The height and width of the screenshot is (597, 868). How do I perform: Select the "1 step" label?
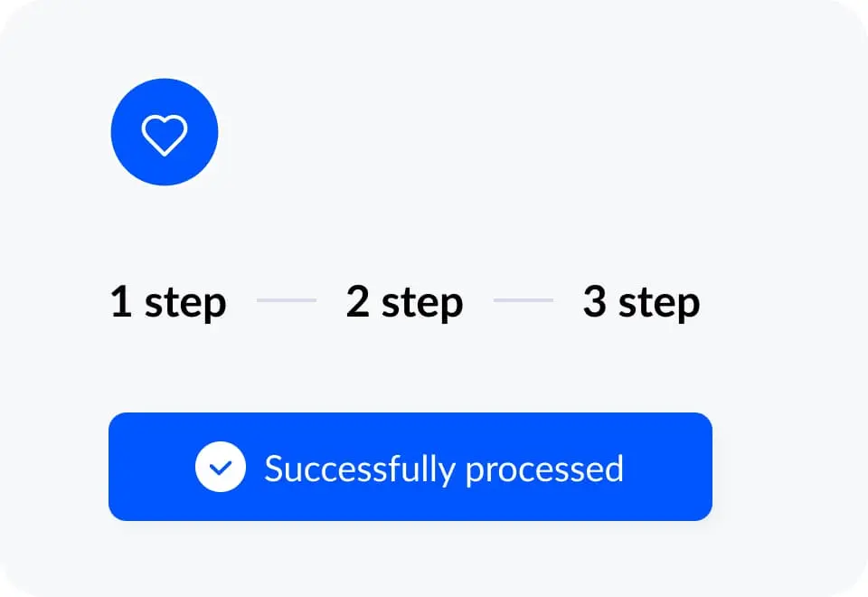point(168,302)
